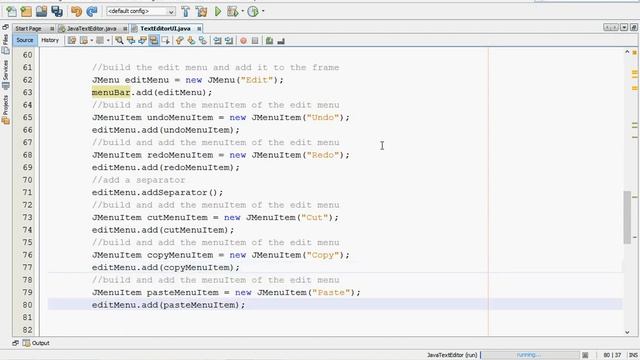
Task: Open the Profile Project dropdown arrow
Action: pos(263,11)
